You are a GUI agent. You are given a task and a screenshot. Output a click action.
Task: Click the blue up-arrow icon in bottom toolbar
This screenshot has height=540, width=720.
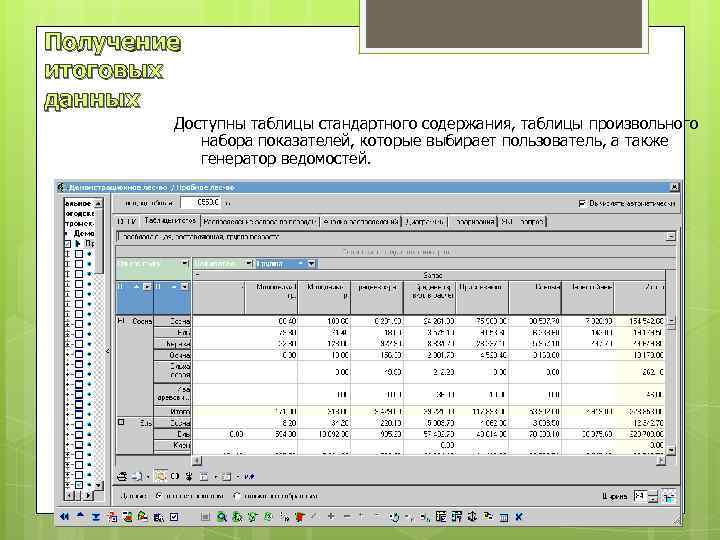[x=80, y=516]
